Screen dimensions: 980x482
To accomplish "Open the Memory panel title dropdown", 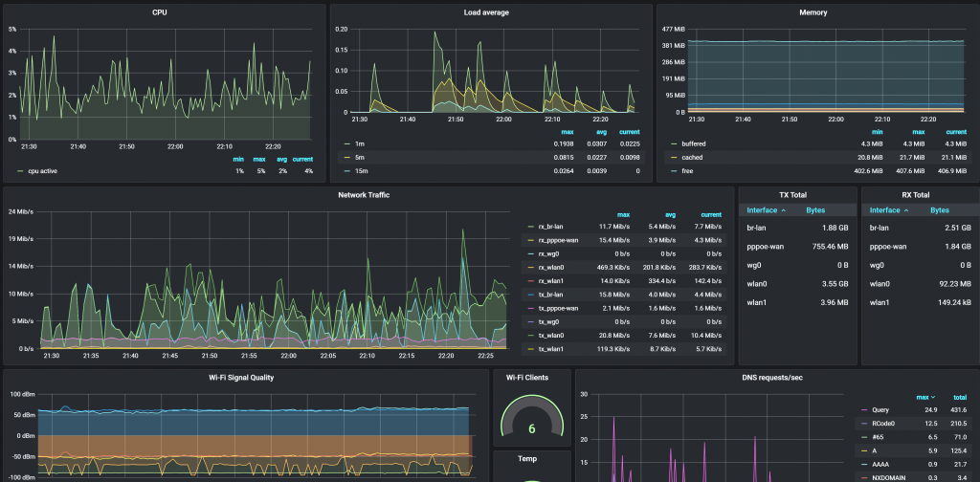I will [813, 12].
